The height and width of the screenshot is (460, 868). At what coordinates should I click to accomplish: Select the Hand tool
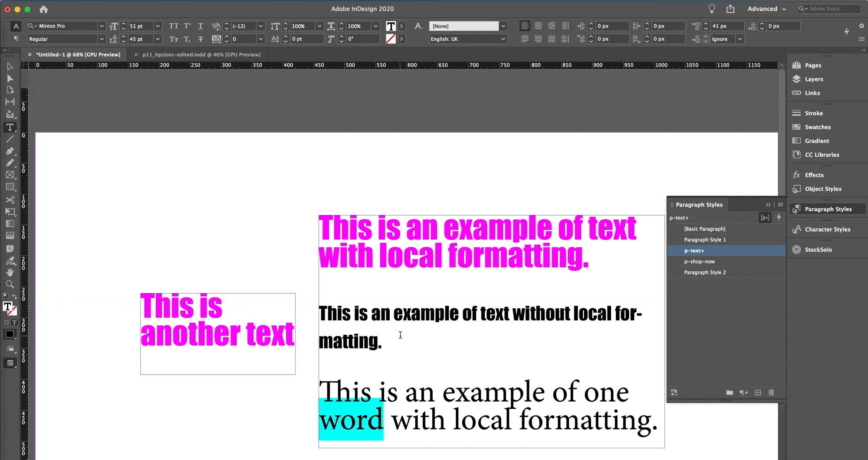tap(10, 273)
